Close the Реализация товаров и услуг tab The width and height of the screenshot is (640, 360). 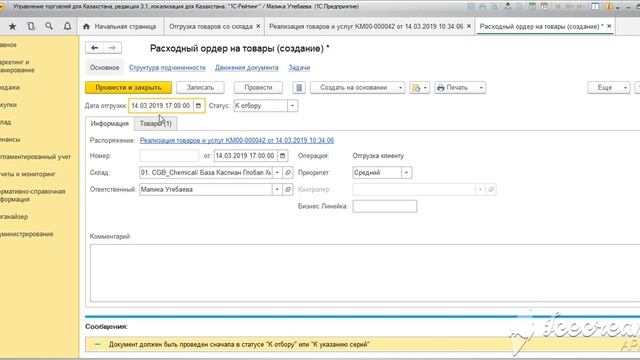click(469, 26)
